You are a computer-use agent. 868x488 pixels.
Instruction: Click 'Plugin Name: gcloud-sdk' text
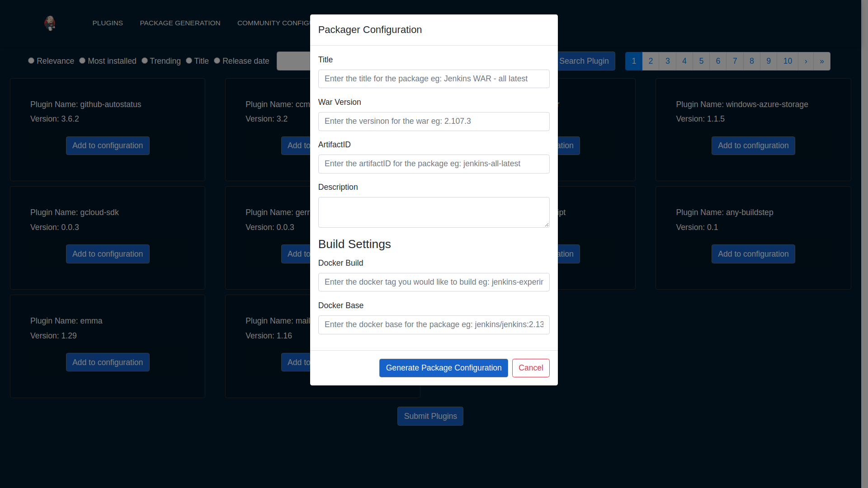coord(75,212)
